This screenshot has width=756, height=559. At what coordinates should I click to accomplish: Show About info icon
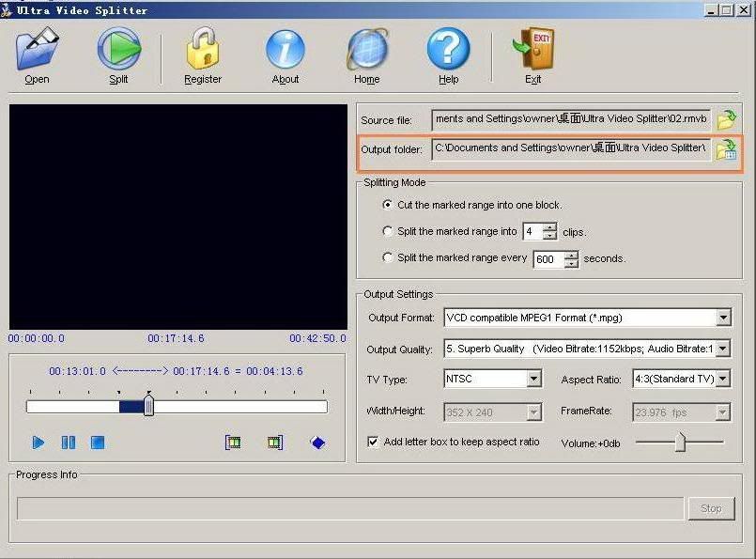285,49
